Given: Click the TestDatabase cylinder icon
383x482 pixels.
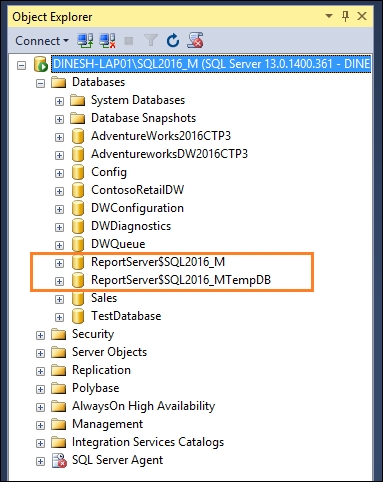Looking at the screenshot, I should coord(78,316).
